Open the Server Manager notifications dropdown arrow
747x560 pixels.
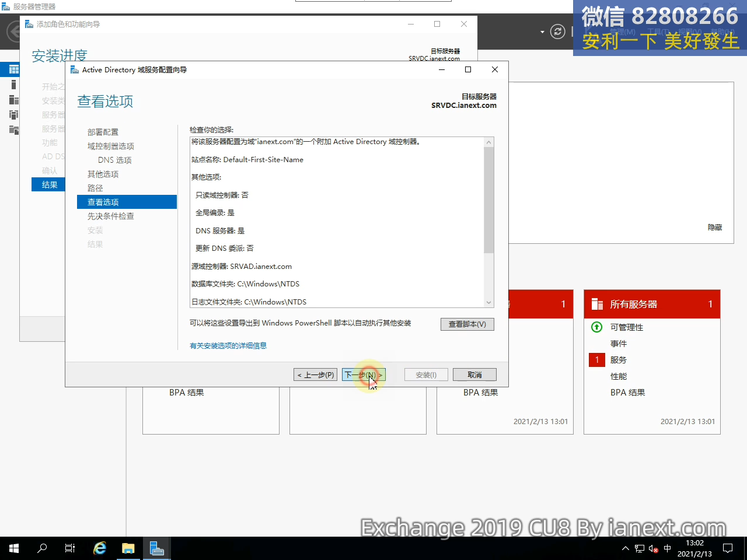click(542, 32)
